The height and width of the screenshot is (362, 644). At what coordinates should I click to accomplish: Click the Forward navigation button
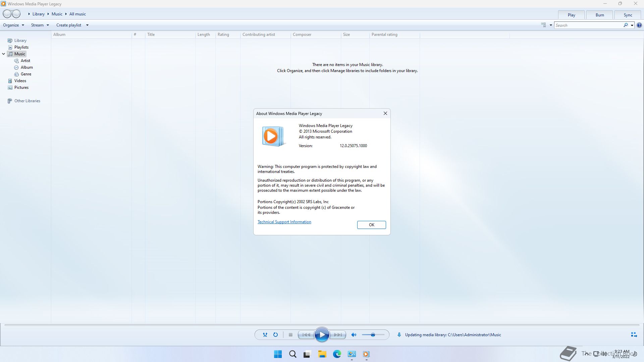click(x=16, y=14)
